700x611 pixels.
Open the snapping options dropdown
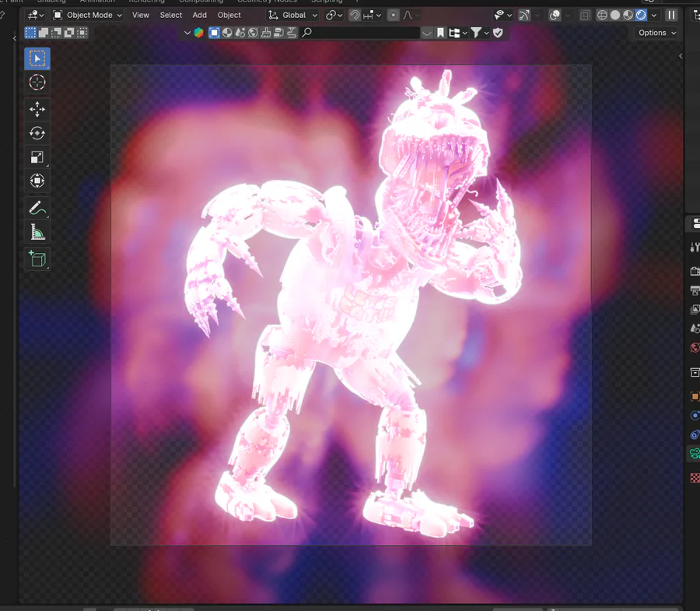point(373,16)
